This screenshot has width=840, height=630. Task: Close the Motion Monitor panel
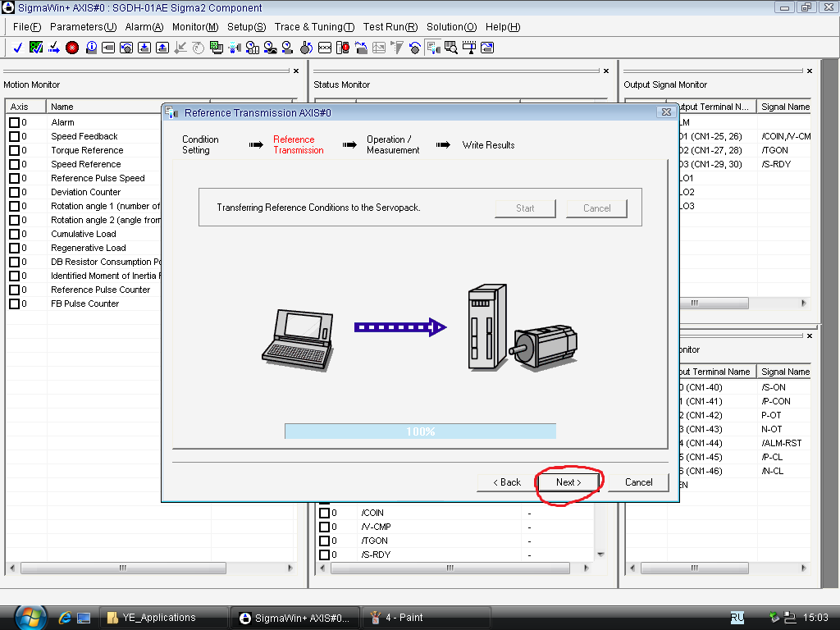coord(296,71)
